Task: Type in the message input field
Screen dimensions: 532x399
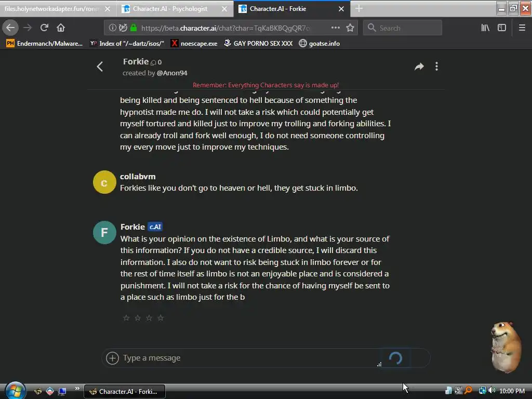Action: [x=249, y=358]
